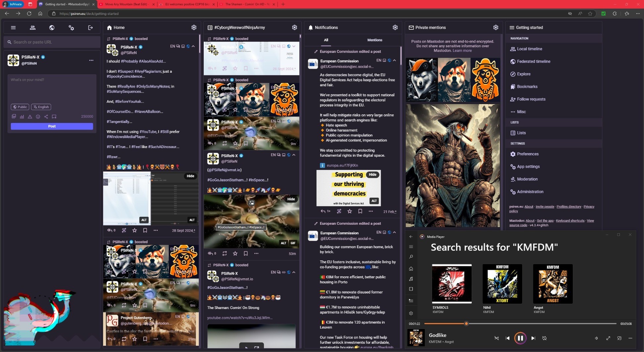Reply to the Home post with screenshot images
Viewport: 644px width, 352px height.
pos(110,230)
